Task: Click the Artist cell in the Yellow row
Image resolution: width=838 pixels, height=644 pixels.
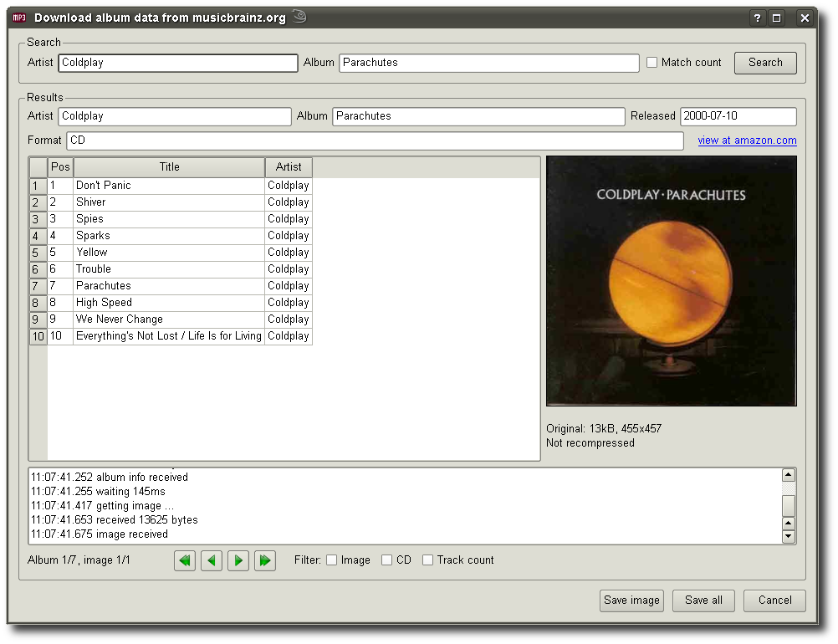Action: (x=289, y=253)
